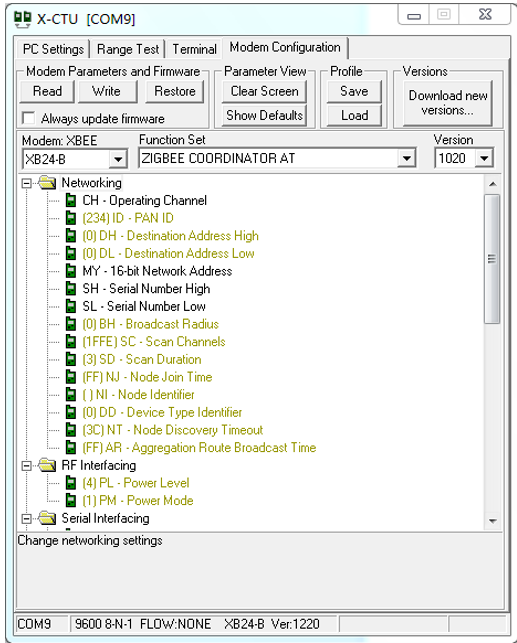Click the Node Identifier parameter icon

point(71,394)
